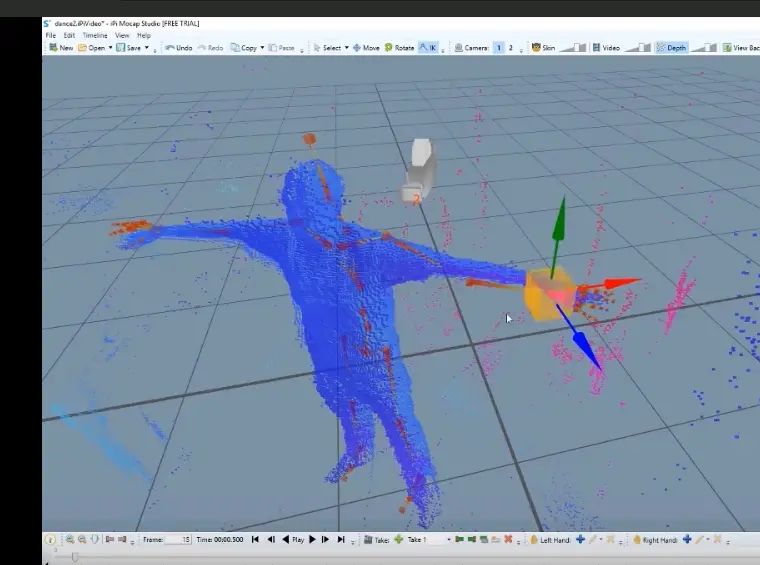Click the blue Z-axis gizmo arrow
The image size is (760, 565).
pyautogui.click(x=584, y=343)
